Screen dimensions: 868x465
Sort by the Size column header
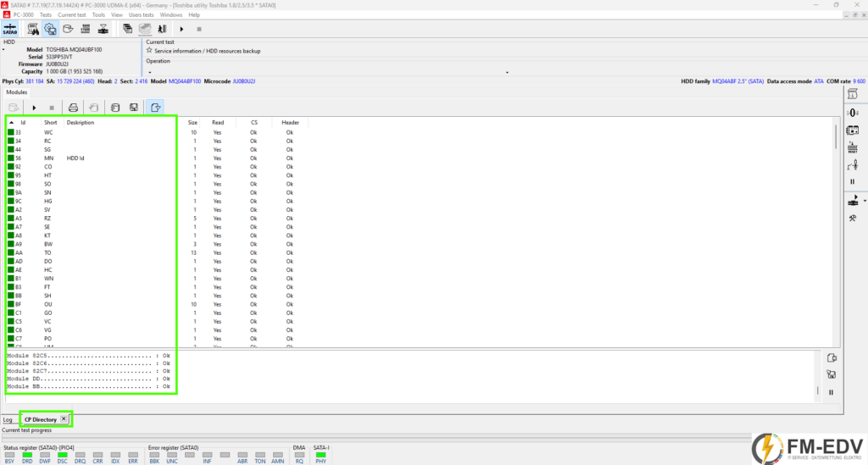(192, 123)
